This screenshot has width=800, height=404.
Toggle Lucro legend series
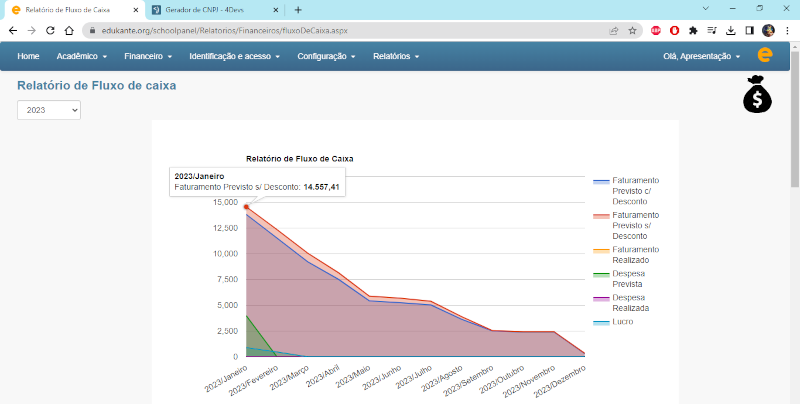tap(613, 322)
